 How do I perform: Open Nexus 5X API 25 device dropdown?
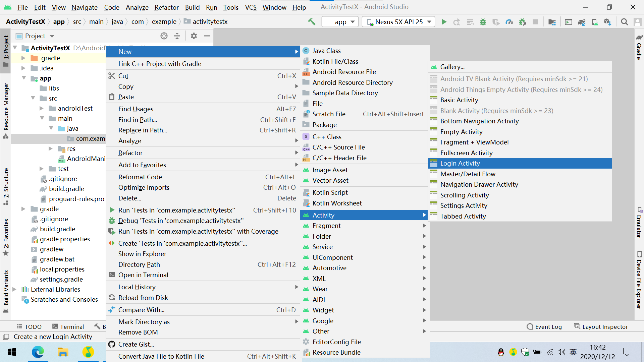point(398,22)
